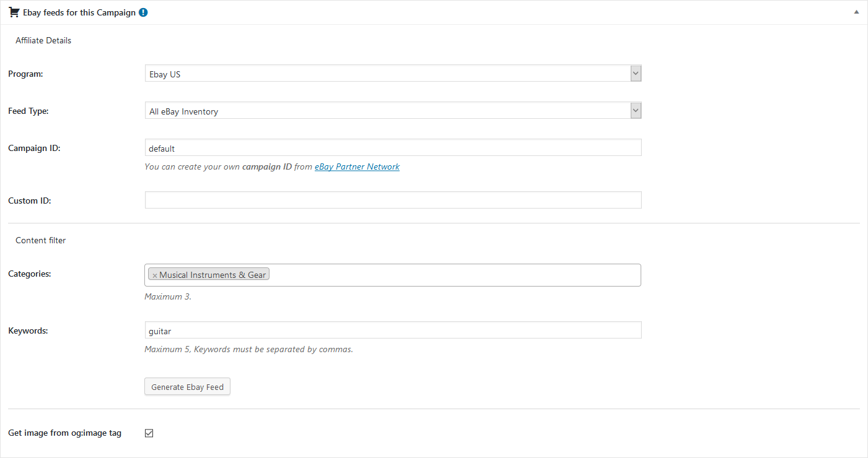868x458 pixels.
Task: Collapse the Ebay feeds panel using the arrow
Action: (856, 12)
